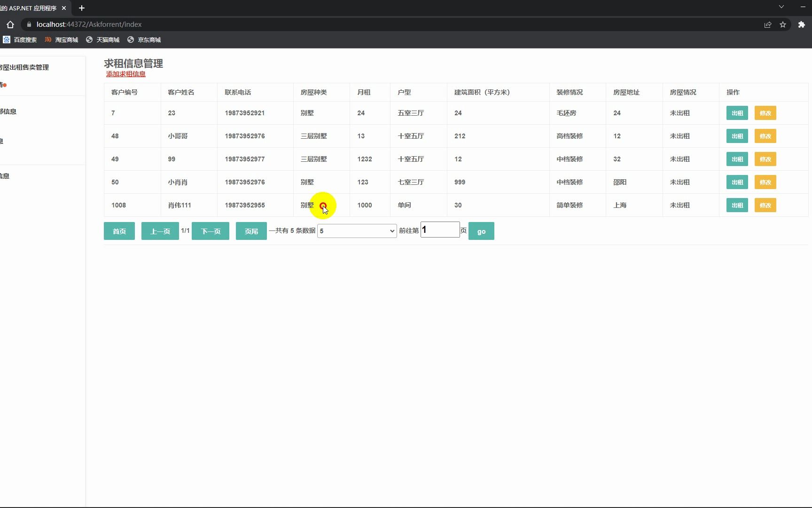Click customer name 小肖肖
812x508 pixels.
178,182
